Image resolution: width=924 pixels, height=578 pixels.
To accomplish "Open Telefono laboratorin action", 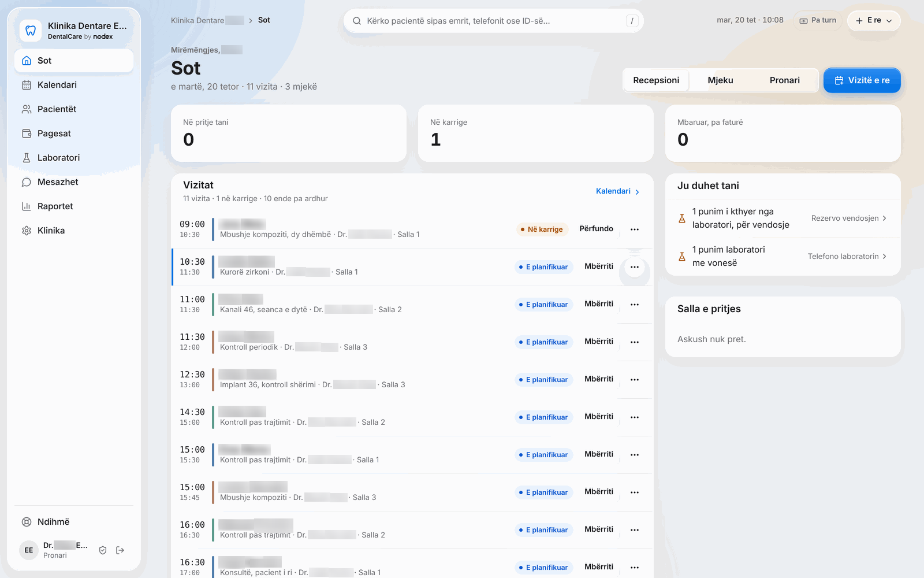I will 847,256.
